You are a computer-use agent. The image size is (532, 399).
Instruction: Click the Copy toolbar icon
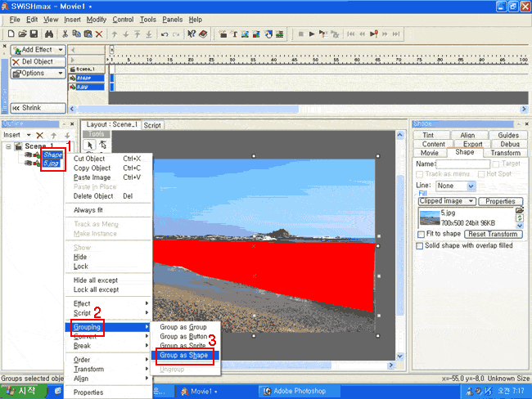(76, 34)
